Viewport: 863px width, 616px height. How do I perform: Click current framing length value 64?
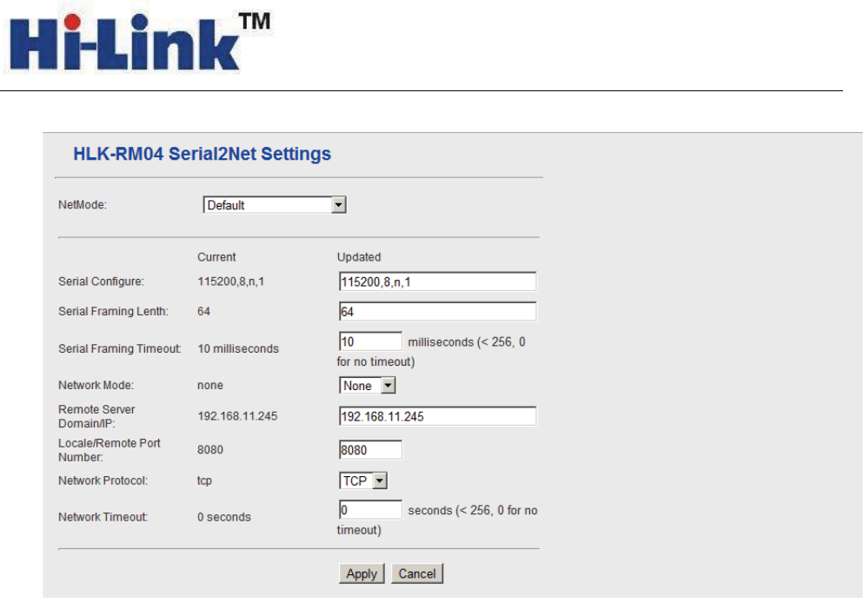(203, 311)
